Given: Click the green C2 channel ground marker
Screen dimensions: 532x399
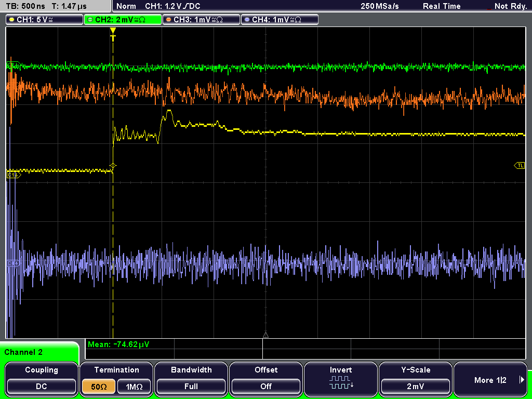Looking at the screenshot, I should (x=14, y=65).
